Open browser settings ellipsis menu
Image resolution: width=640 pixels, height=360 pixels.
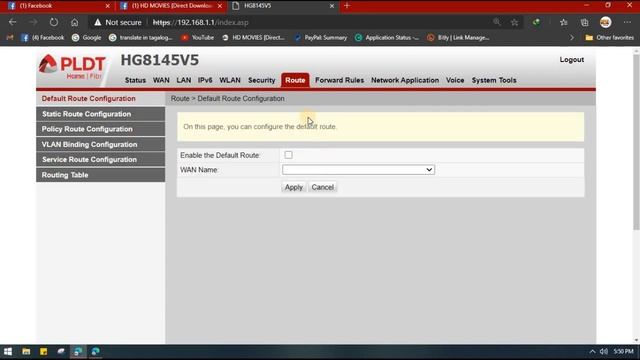pyautogui.click(x=627, y=22)
